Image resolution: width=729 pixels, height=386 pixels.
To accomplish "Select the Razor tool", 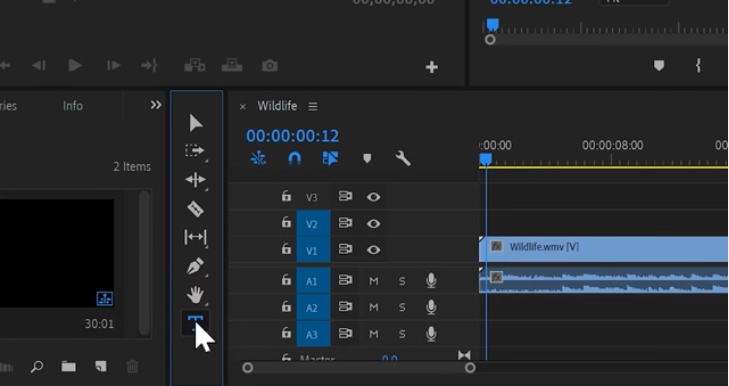I will [195, 209].
